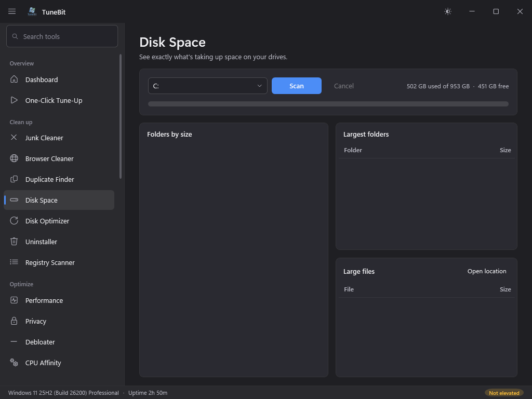Select Performance in the sidebar

pos(59,300)
